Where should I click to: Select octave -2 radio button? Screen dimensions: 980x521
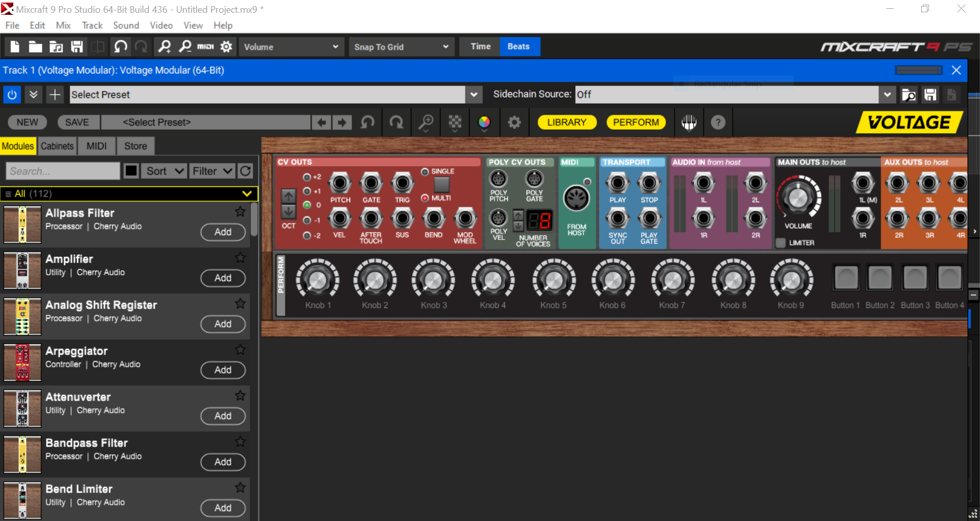(307, 235)
